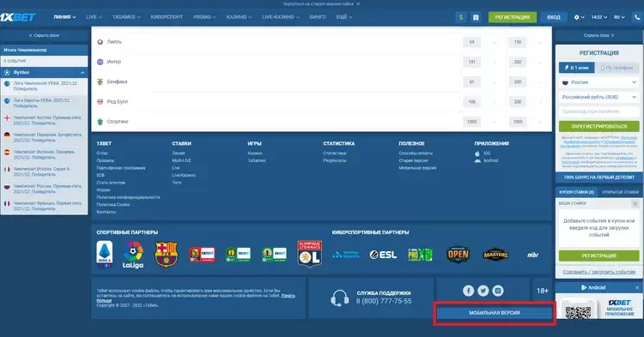The height and width of the screenshot is (337, 644).
Task: Open Facebook social page
Action: click(x=468, y=291)
